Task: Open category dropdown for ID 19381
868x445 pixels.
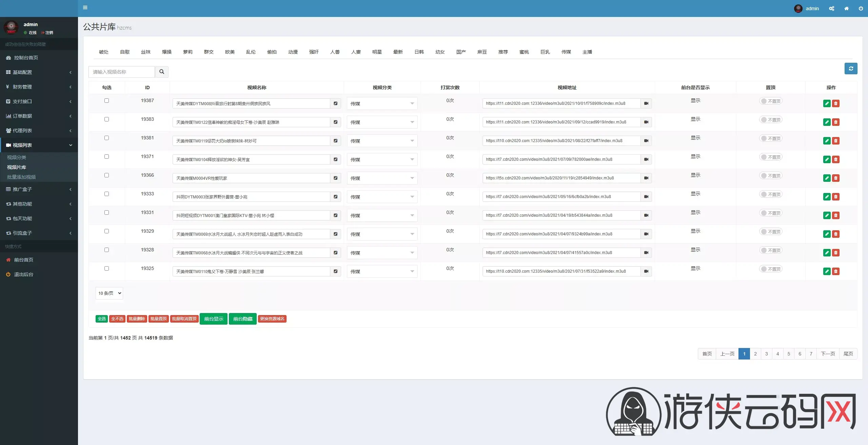Action: tap(382, 141)
